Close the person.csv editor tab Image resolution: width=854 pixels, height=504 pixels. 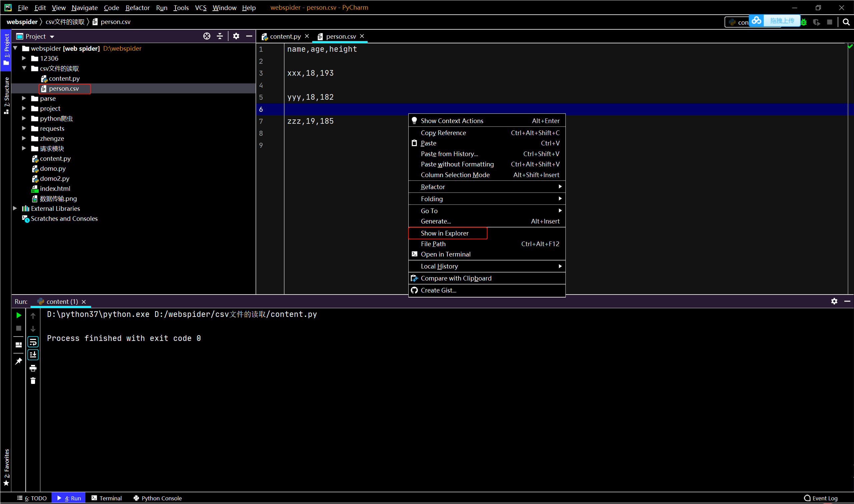click(x=362, y=36)
